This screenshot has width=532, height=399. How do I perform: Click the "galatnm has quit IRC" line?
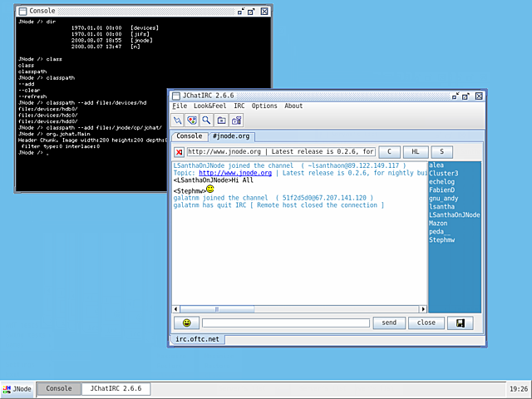278,205
